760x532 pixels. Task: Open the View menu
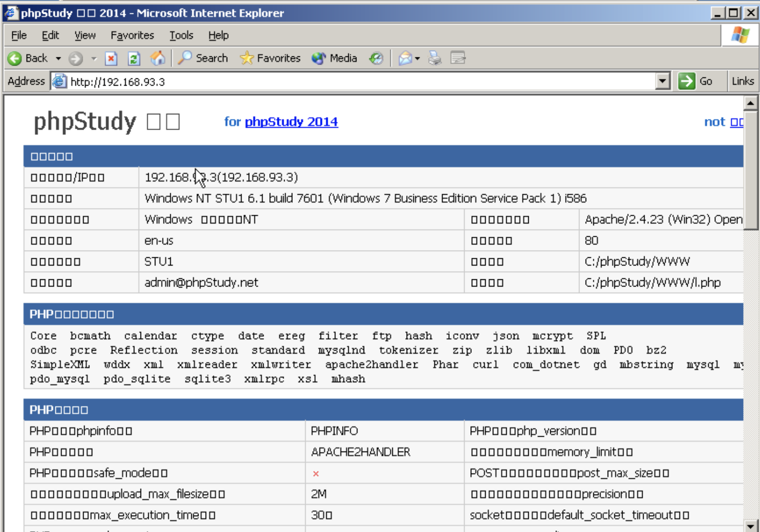[85, 35]
